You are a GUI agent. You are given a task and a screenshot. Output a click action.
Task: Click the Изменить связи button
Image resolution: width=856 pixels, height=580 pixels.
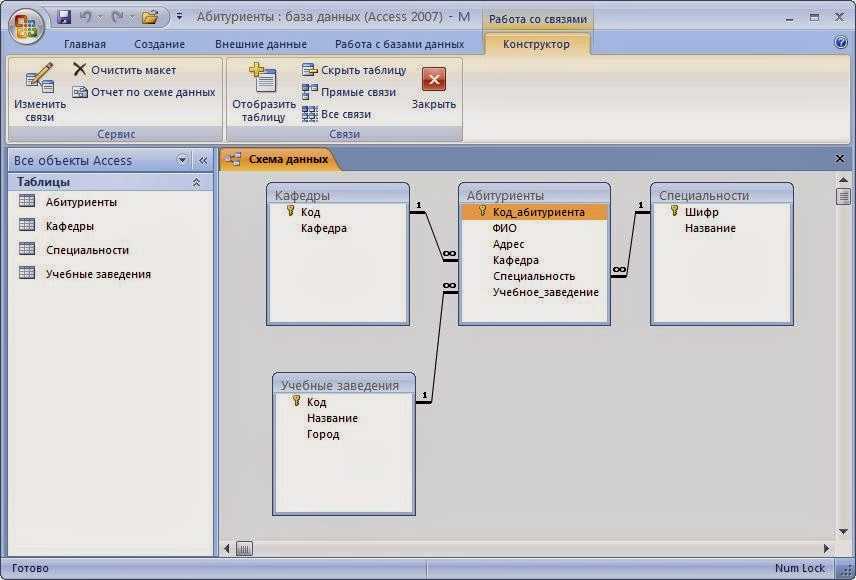tap(40, 92)
